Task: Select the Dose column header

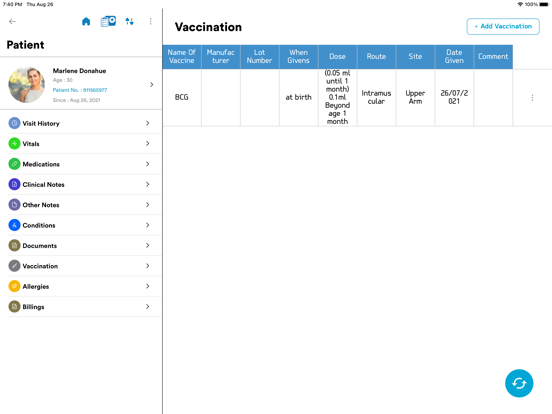Action: (x=338, y=57)
